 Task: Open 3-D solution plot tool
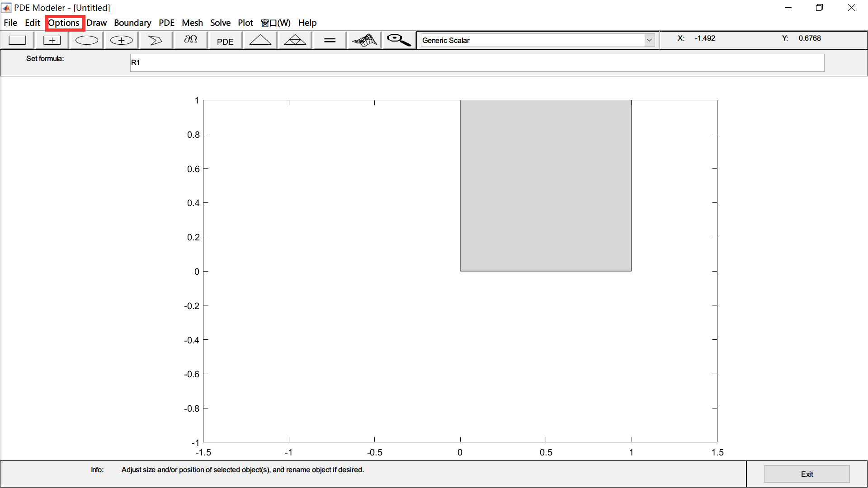pyautogui.click(x=364, y=40)
